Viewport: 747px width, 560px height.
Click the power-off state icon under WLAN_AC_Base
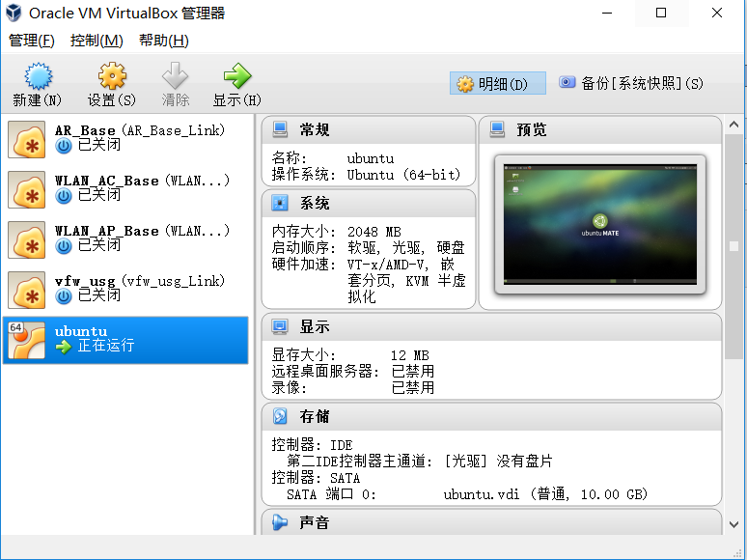pos(64,196)
